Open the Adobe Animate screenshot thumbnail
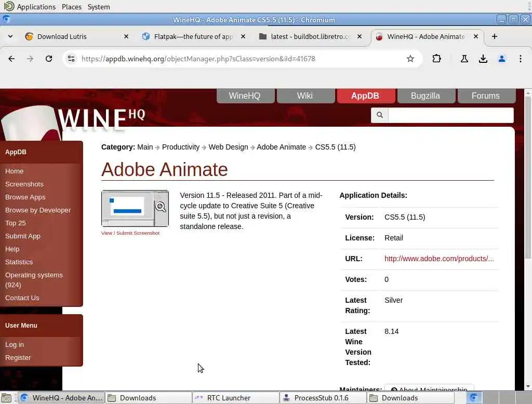Viewport: 532px width, 404px height. pyautogui.click(x=135, y=208)
